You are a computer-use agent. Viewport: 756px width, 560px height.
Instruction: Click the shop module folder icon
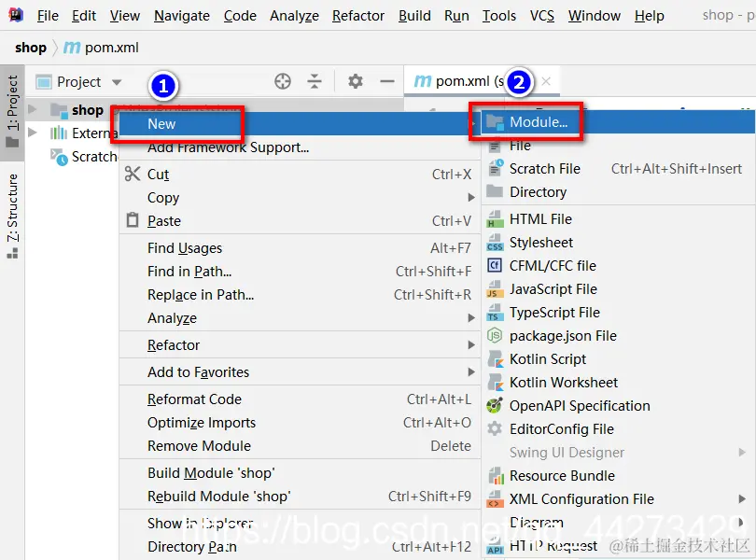pyautogui.click(x=60, y=110)
